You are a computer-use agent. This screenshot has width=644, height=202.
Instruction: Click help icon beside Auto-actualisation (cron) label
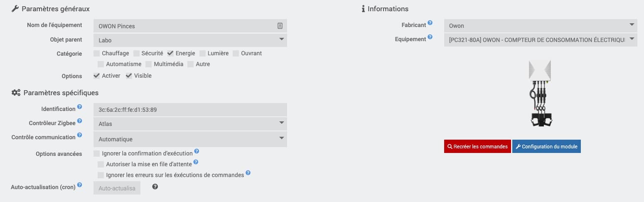(79, 185)
